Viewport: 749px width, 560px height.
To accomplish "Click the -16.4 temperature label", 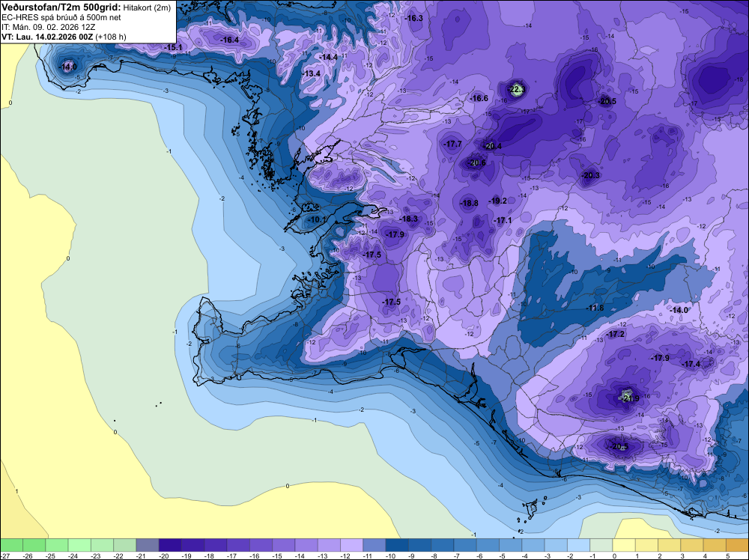I will click(229, 40).
